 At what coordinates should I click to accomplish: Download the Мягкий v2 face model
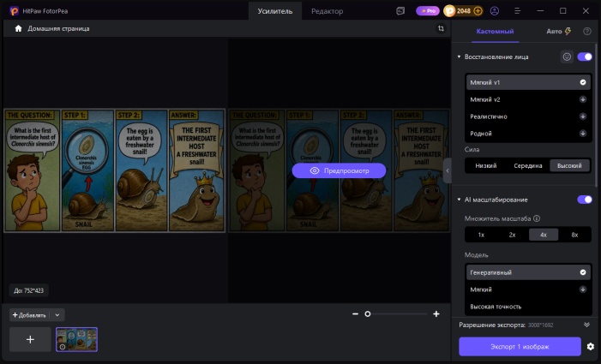click(x=583, y=99)
